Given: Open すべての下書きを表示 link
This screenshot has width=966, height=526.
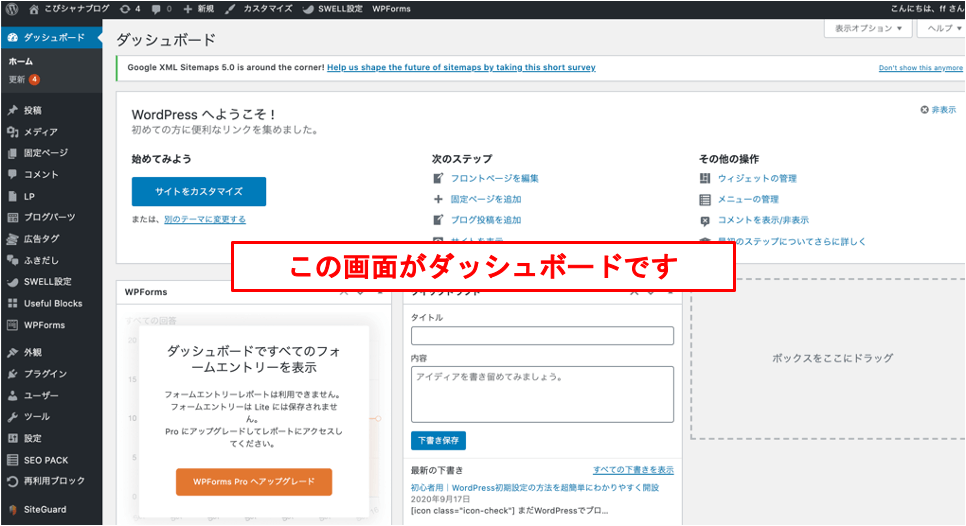Looking at the screenshot, I should click(633, 470).
